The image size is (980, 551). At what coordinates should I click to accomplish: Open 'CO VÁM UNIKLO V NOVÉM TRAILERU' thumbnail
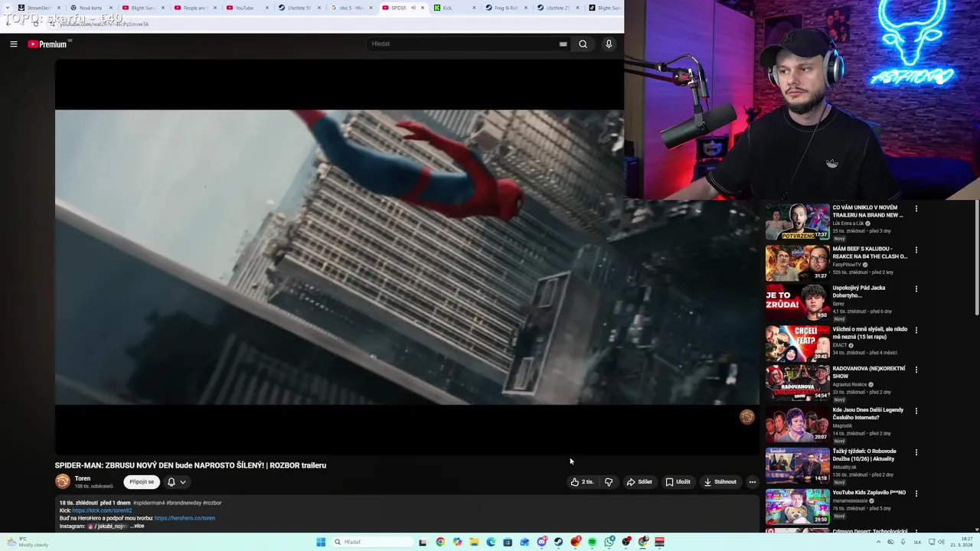click(x=797, y=222)
